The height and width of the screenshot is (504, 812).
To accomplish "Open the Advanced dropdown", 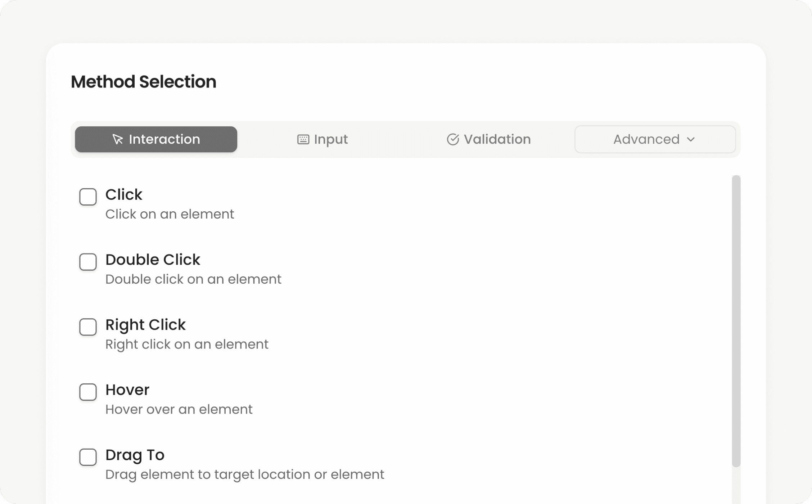I will click(655, 139).
